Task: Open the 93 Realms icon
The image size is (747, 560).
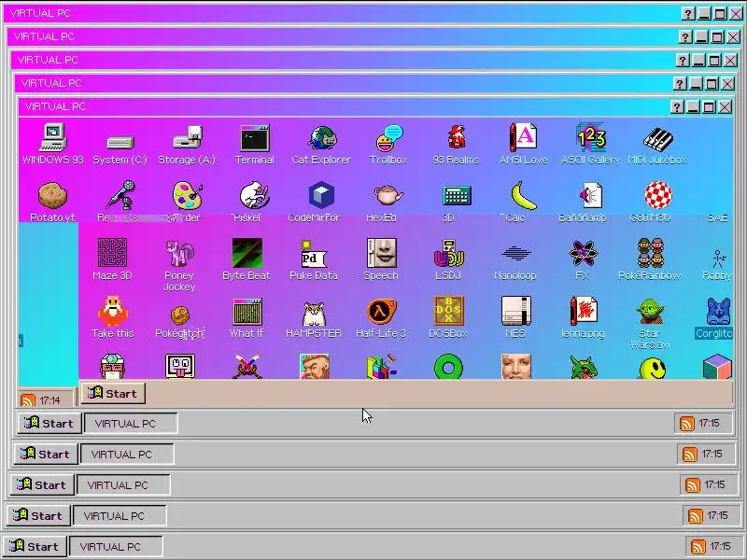Action: pyautogui.click(x=457, y=137)
